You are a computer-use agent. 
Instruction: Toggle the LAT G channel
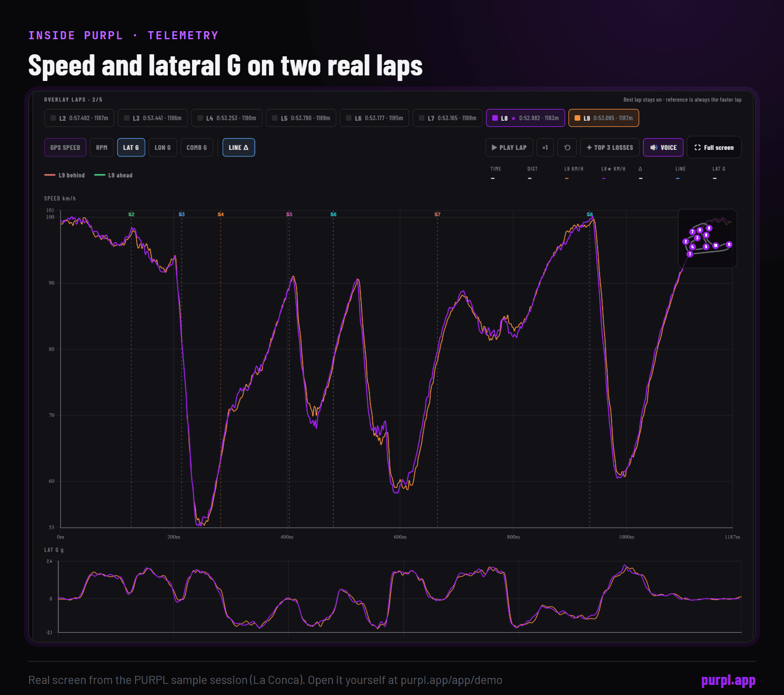coord(131,147)
